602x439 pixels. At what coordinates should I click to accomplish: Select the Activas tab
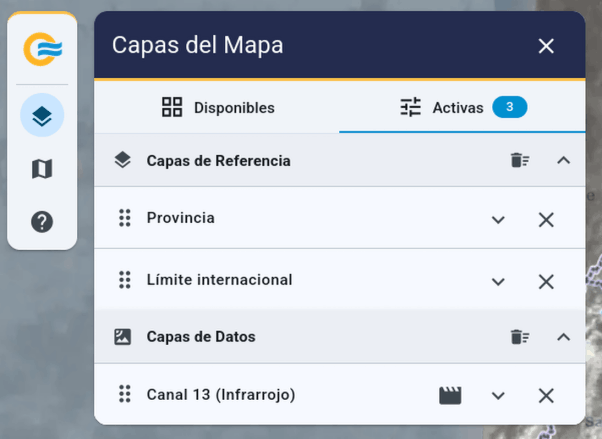pos(462,108)
